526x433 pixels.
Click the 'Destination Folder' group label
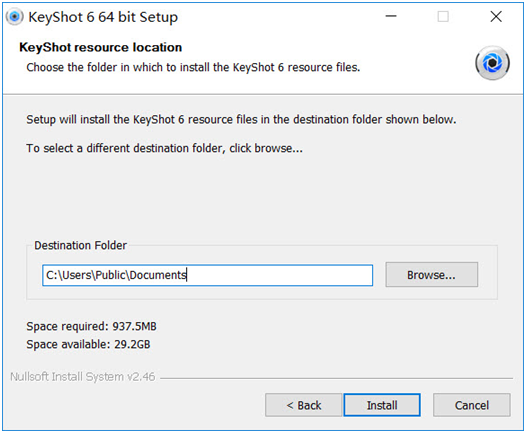point(81,245)
